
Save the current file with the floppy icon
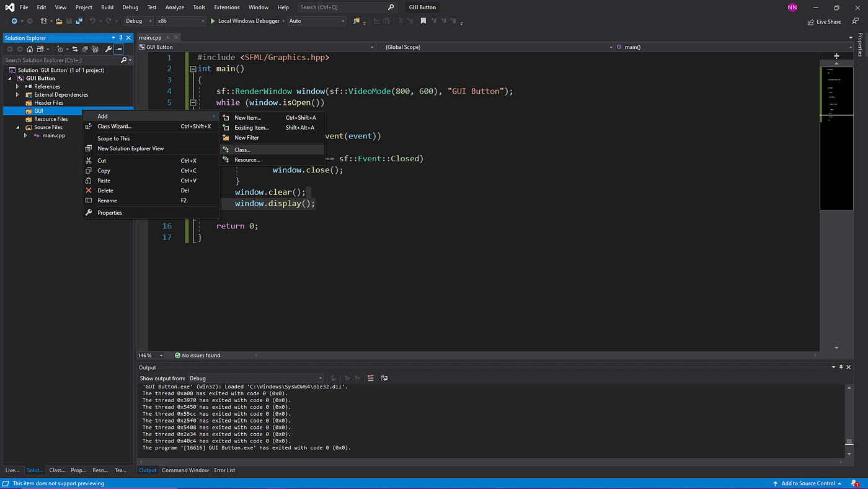pos(69,21)
